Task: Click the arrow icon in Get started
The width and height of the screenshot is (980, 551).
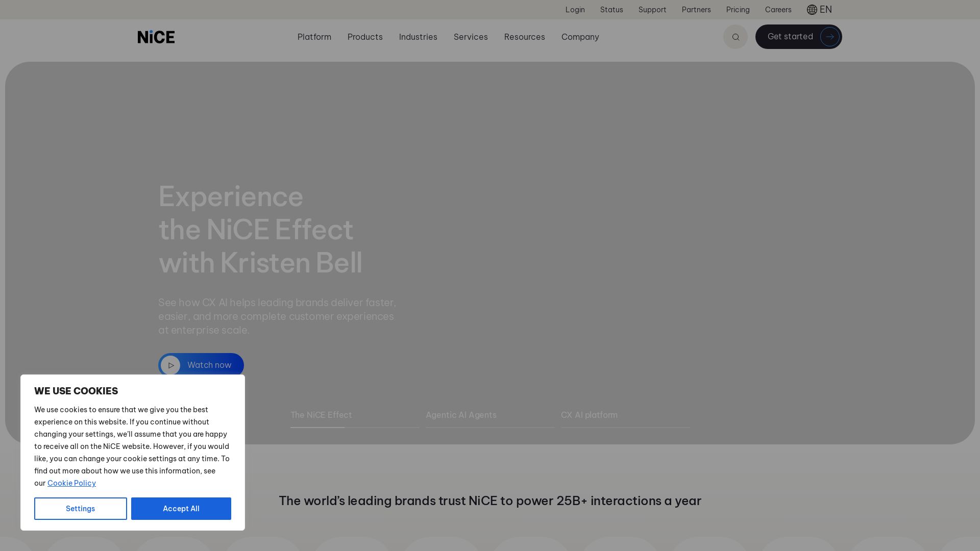Action: click(x=830, y=37)
